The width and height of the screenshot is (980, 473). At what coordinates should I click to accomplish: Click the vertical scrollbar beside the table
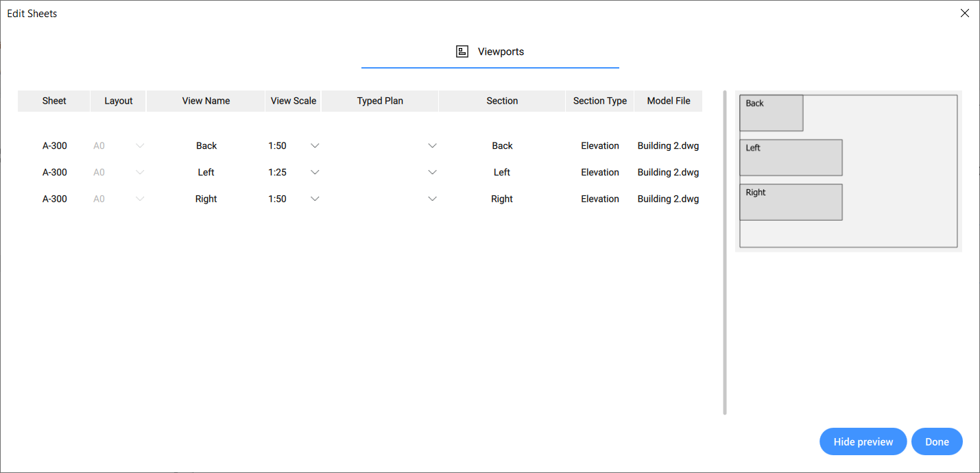coord(725,252)
